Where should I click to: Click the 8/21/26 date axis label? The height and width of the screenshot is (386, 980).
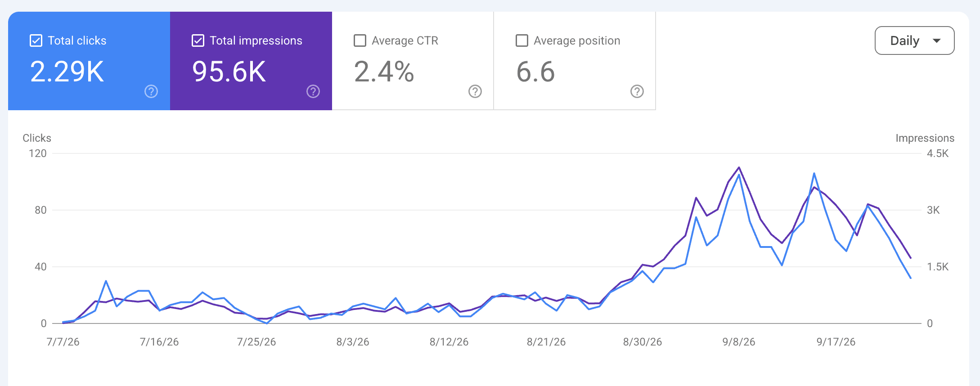pyautogui.click(x=546, y=342)
